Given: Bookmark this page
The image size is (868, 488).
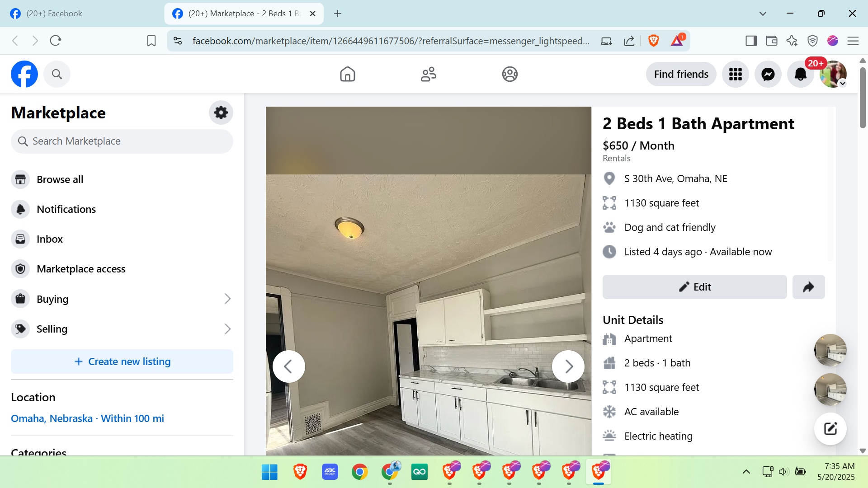Looking at the screenshot, I should point(151,41).
